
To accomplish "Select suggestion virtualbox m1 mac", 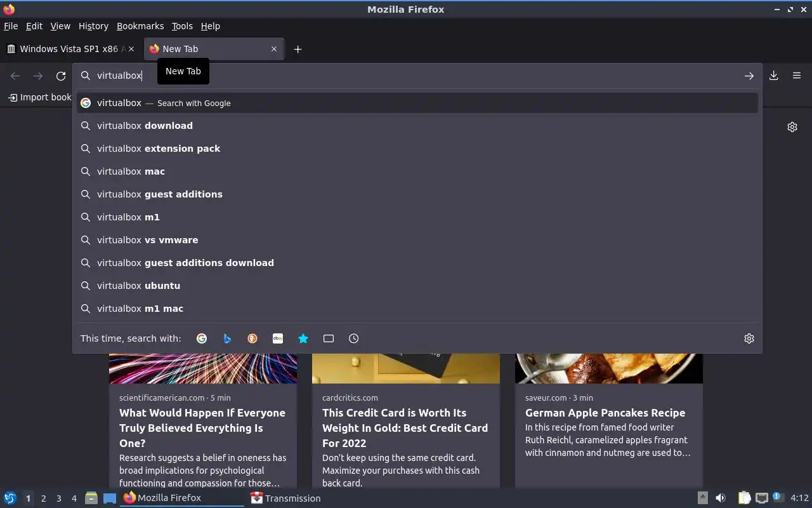I will tap(417, 309).
